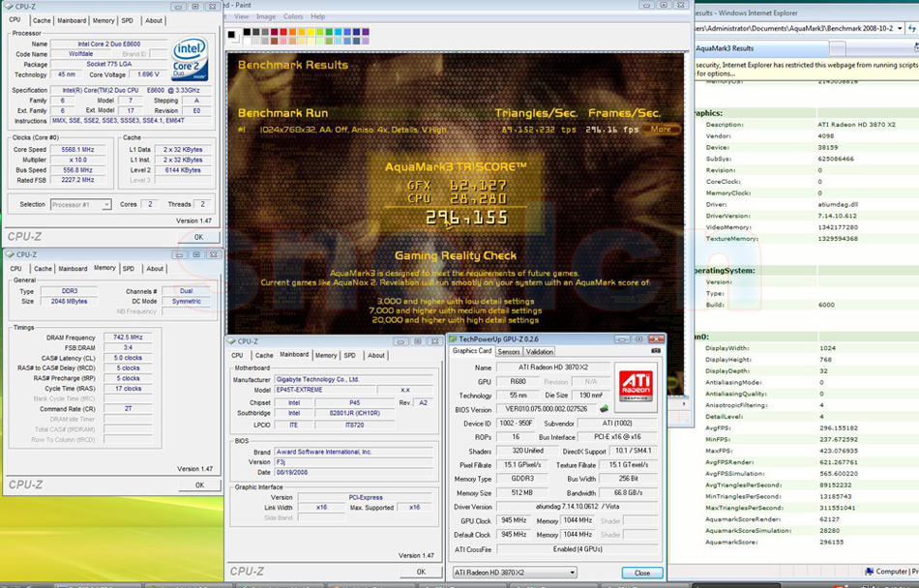Click the Rated FSB 2227.2 MHz value
Viewport: 919px width, 588px height.
coord(78,181)
